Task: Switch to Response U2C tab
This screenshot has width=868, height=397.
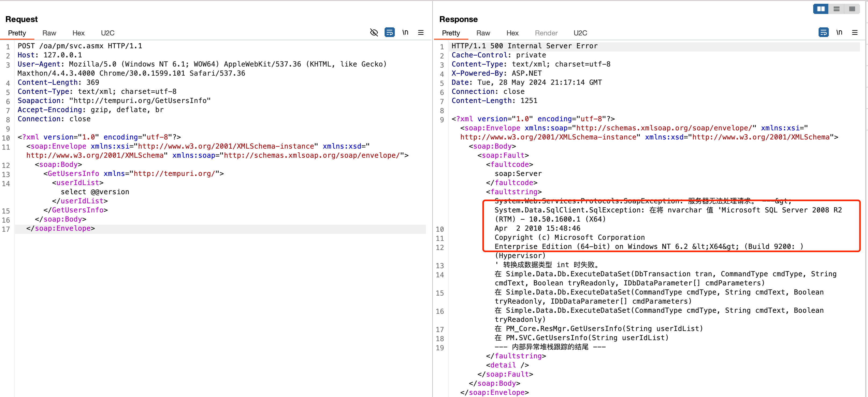Action: tap(580, 33)
